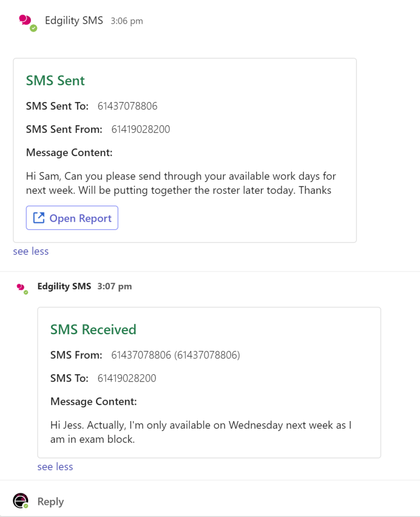Open Report for the sent SMS
Image resolution: width=420 pixels, height=517 pixels.
(x=72, y=218)
